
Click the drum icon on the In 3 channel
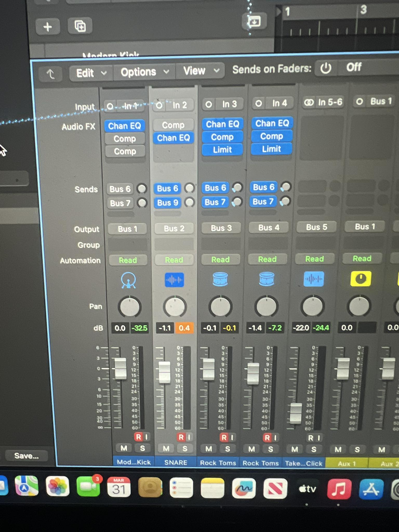220,279
